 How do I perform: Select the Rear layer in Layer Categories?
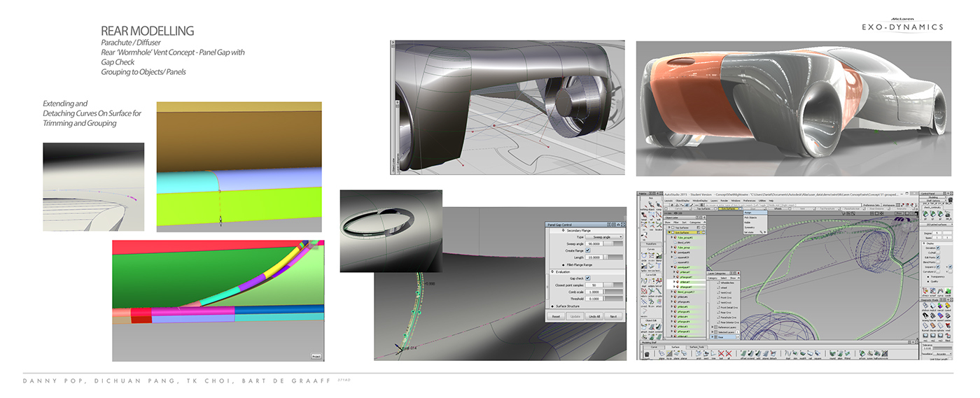(x=724, y=337)
